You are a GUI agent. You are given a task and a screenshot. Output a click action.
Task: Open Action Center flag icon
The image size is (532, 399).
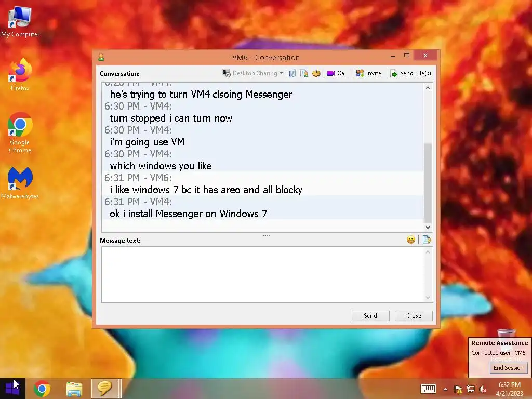coord(458,389)
